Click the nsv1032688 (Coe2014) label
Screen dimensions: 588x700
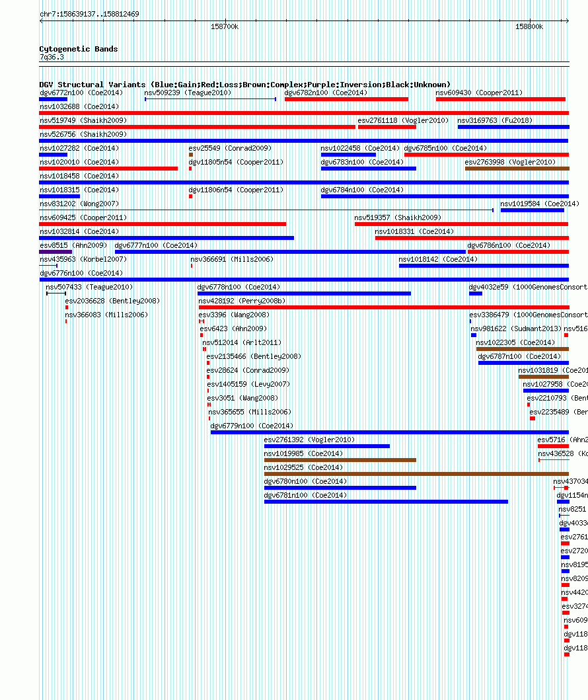click(x=79, y=106)
